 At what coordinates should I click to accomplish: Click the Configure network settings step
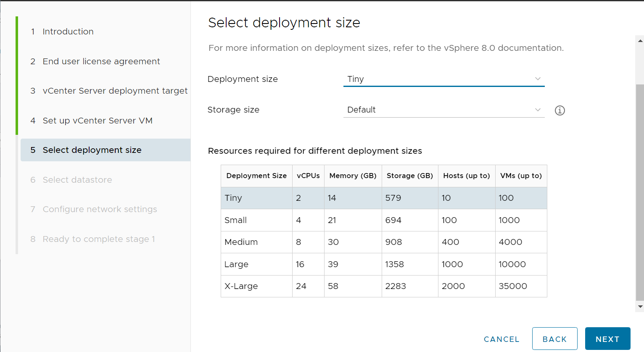pyautogui.click(x=100, y=209)
